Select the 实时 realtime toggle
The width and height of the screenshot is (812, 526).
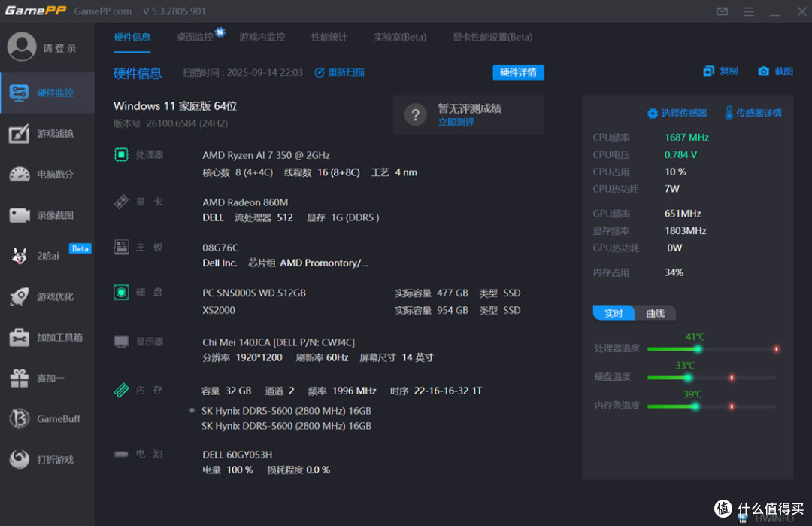click(614, 313)
